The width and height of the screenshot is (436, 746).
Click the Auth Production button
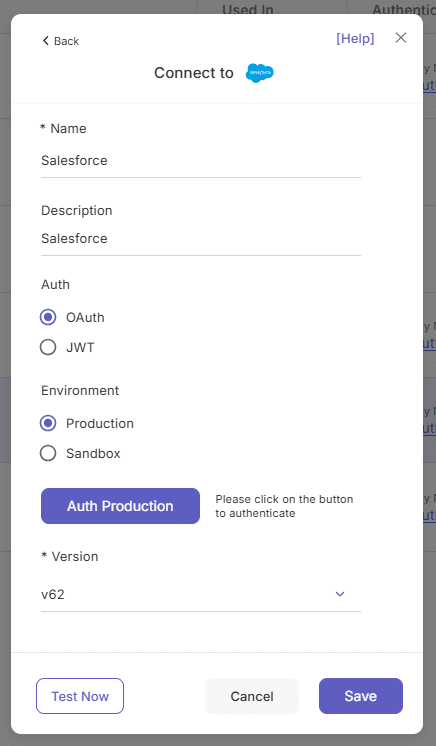tap(120, 506)
